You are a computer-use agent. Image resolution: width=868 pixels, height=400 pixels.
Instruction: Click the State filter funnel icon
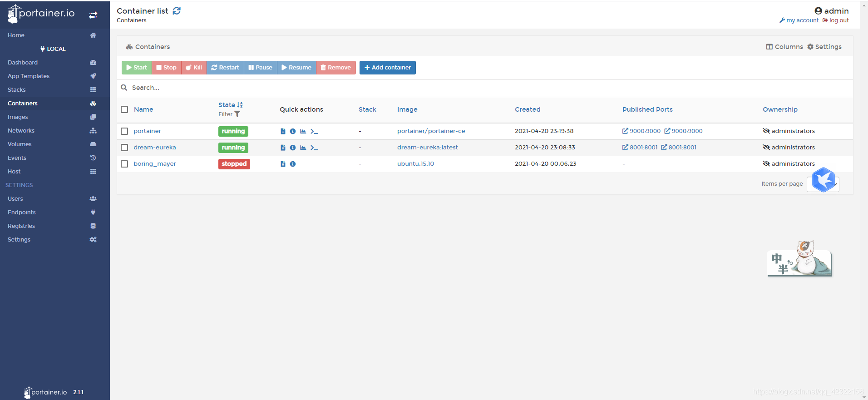point(237,114)
